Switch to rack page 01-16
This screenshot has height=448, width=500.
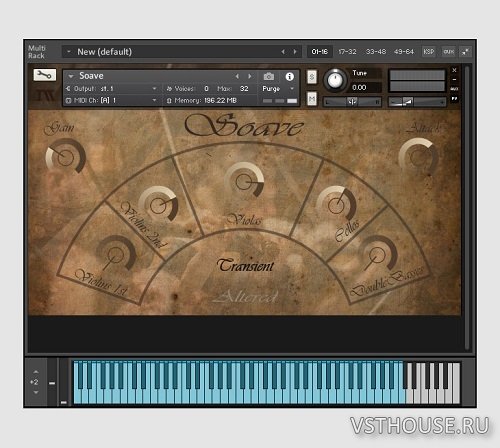click(319, 52)
